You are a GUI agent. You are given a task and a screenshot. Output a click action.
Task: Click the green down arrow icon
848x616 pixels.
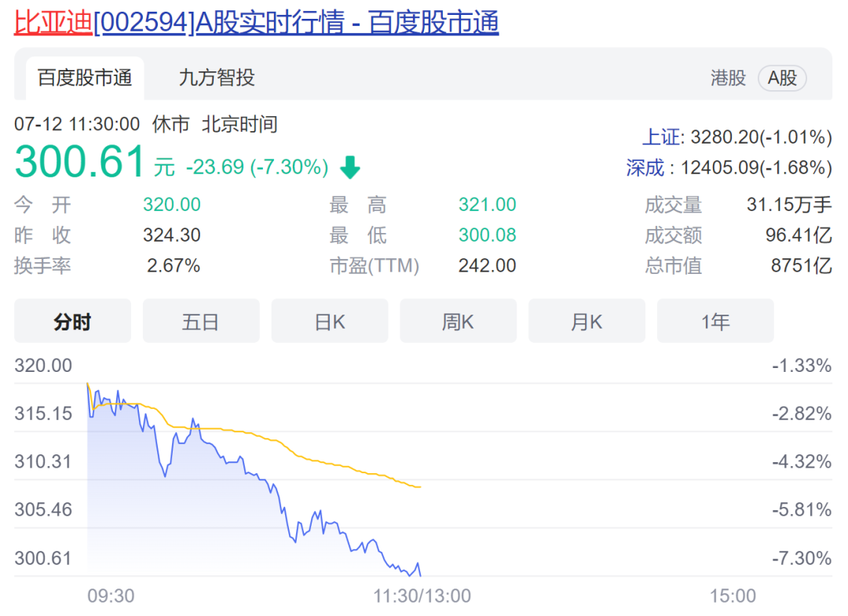point(349,167)
